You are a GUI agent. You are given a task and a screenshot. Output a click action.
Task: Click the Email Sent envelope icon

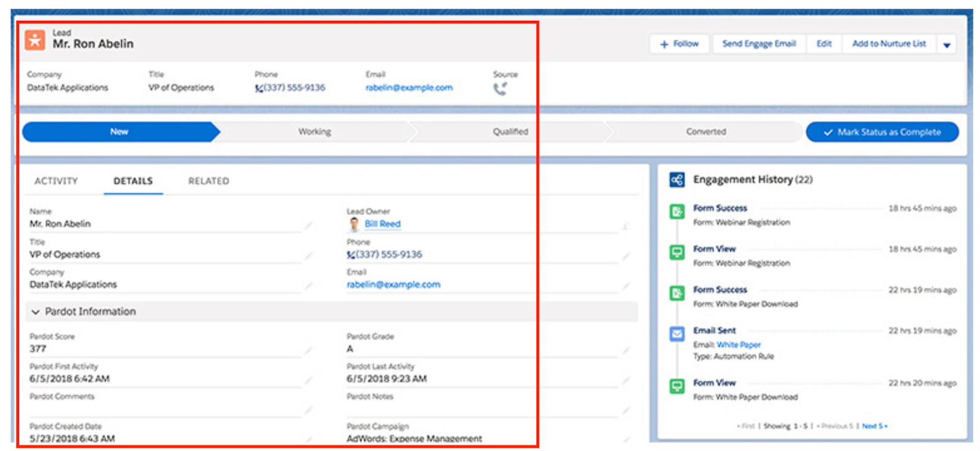[x=677, y=334]
